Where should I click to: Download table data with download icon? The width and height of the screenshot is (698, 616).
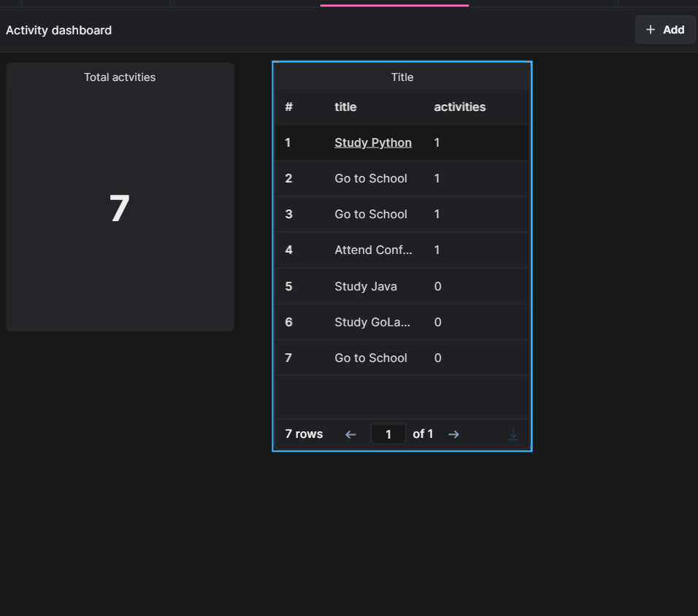pos(513,434)
